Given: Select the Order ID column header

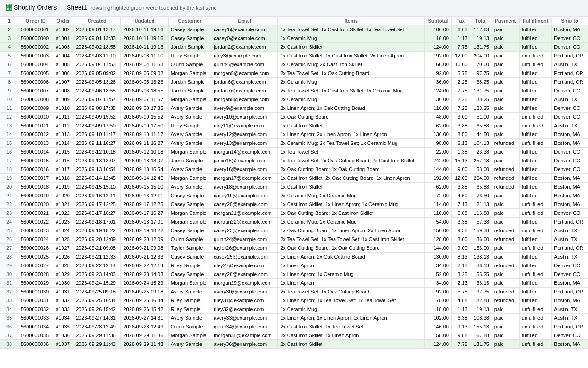Looking at the screenshot, I should 35,21.
